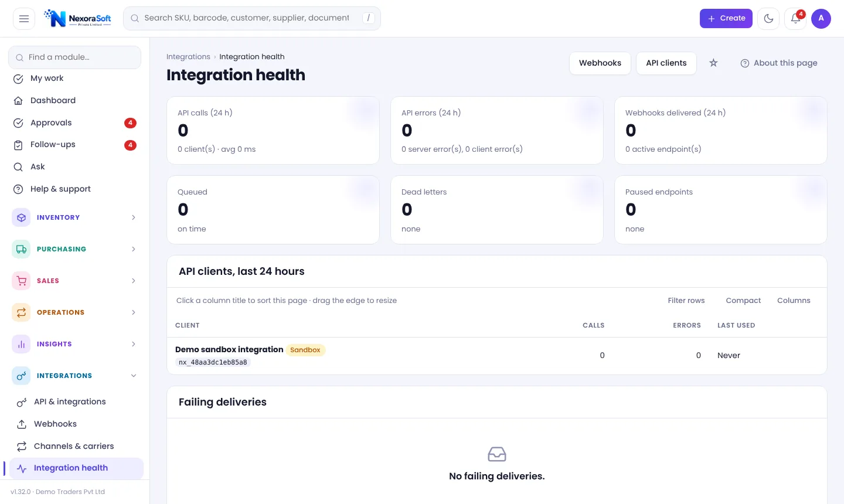Go to Dashboard

(x=75, y=101)
